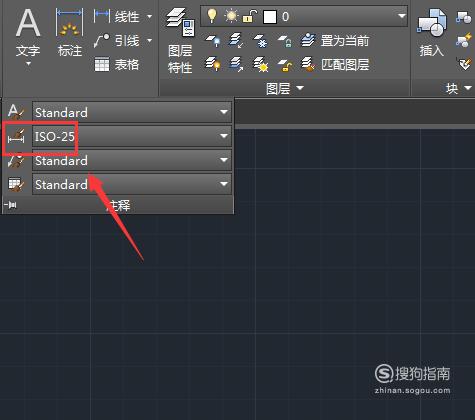
Task: Click the thaw all layers sun icon
Action: (260, 64)
